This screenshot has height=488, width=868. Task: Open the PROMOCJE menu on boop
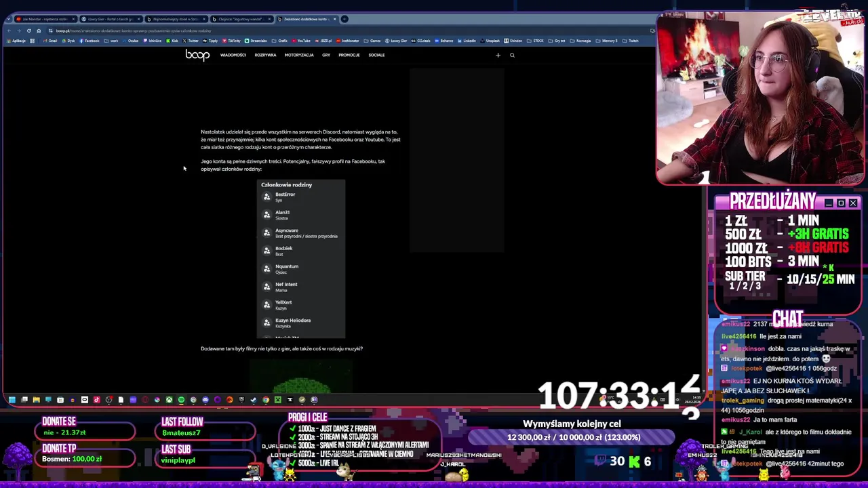349,55
